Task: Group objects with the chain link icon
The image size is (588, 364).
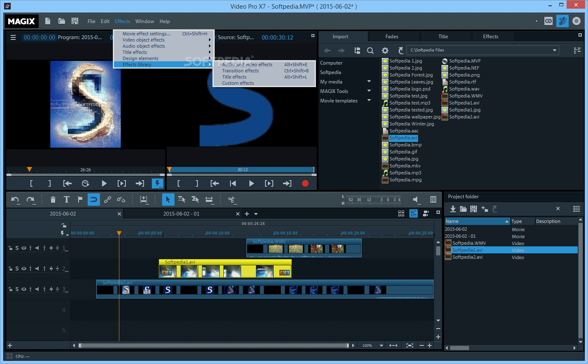Action: [x=107, y=199]
